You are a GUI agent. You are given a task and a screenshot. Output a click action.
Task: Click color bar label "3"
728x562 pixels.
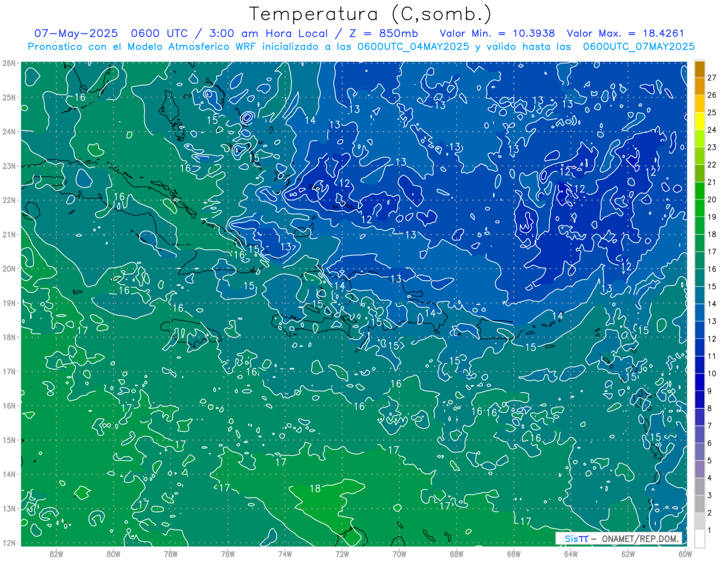(x=710, y=495)
